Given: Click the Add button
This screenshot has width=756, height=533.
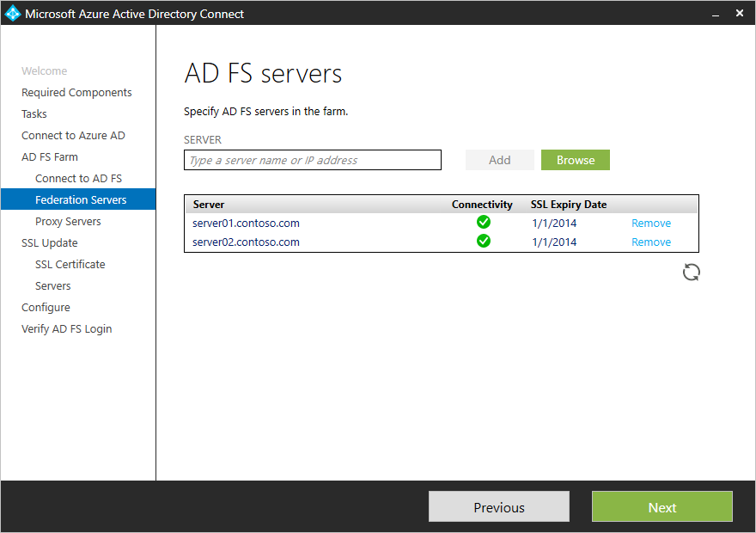Looking at the screenshot, I should point(499,160).
